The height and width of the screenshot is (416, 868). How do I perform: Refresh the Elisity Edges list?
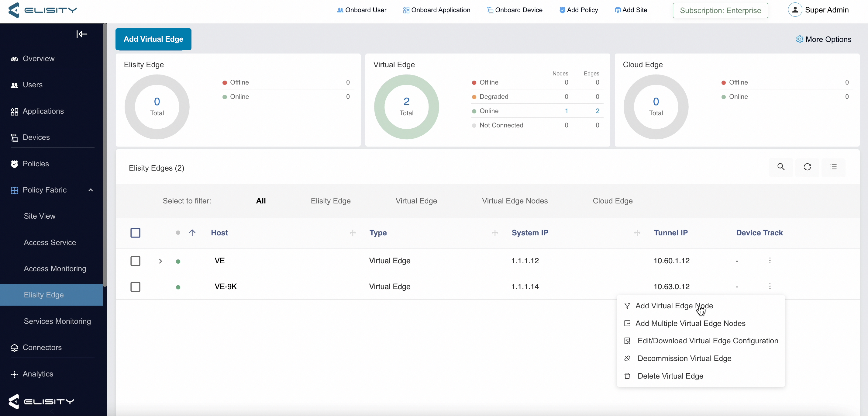pyautogui.click(x=807, y=167)
